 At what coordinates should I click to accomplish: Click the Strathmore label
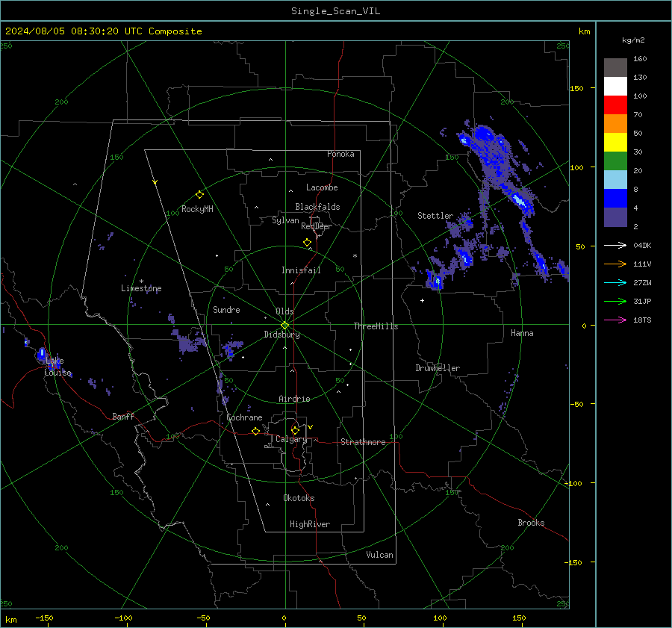point(364,442)
